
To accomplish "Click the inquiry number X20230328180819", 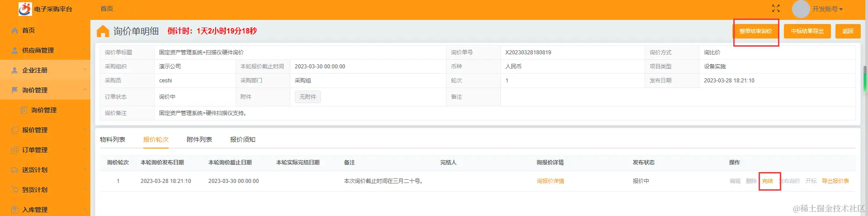I will click(528, 53).
